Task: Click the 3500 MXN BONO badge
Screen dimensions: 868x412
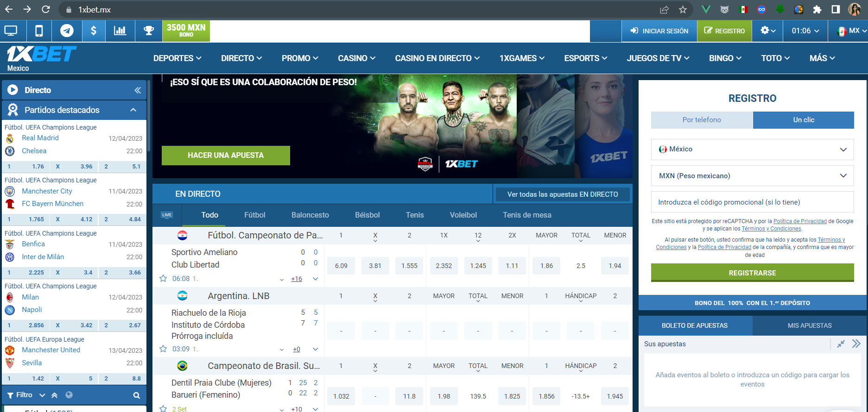Action: pos(186,31)
